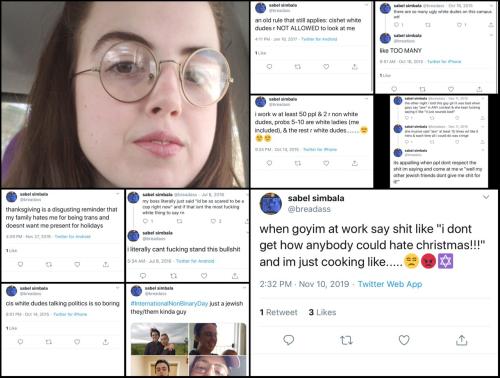This screenshot has width=500, height=378.
Task: View the 1 Retweet list
Action: click(x=278, y=312)
